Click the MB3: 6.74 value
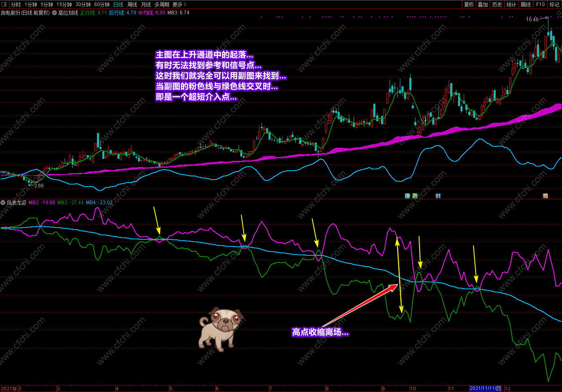This screenshot has height=392, width=562. coord(178,13)
